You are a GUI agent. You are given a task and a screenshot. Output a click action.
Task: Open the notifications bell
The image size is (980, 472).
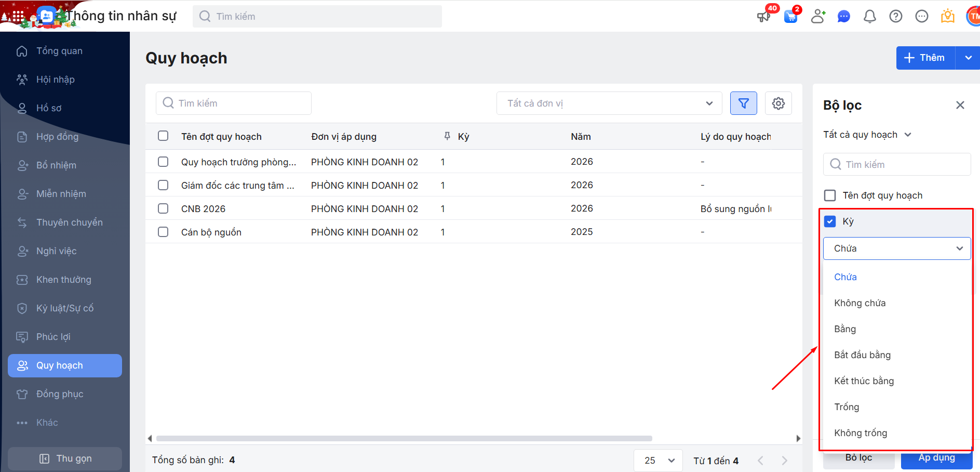[869, 17]
